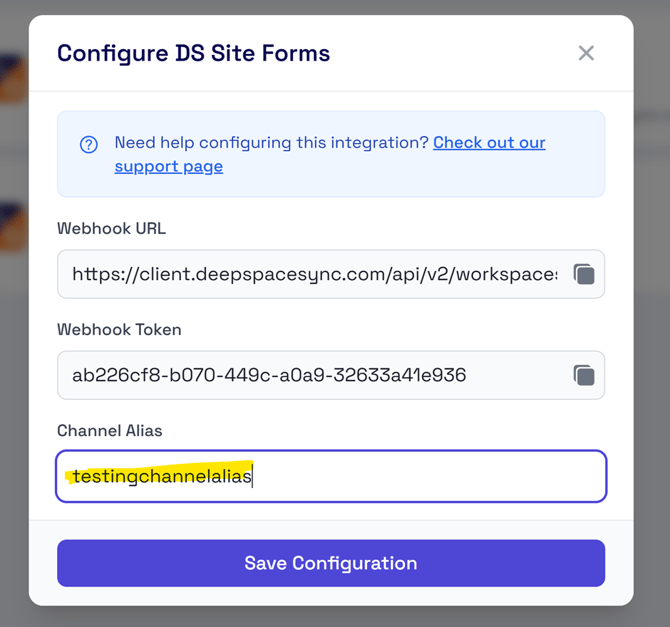Screen dimensions: 670x627
Task: Click the "Configure DS Site Forms" heading
Action: tap(194, 53)
